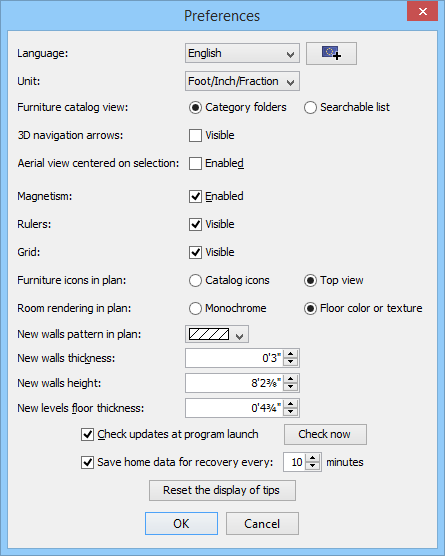This screenshot has width=445, height=556.
Task: Choose Catalog icons for furniture in plan
Action: click(x=195, y=280)
